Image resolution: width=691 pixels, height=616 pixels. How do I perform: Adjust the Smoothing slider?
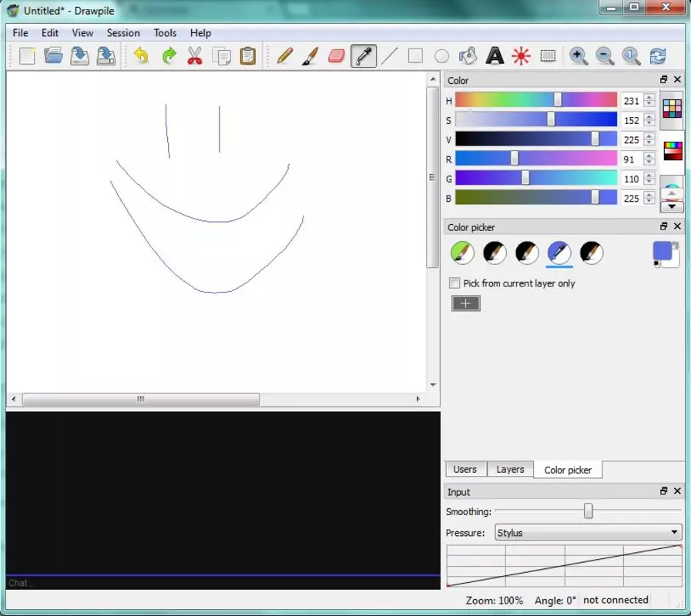click(x=589, y=511)
